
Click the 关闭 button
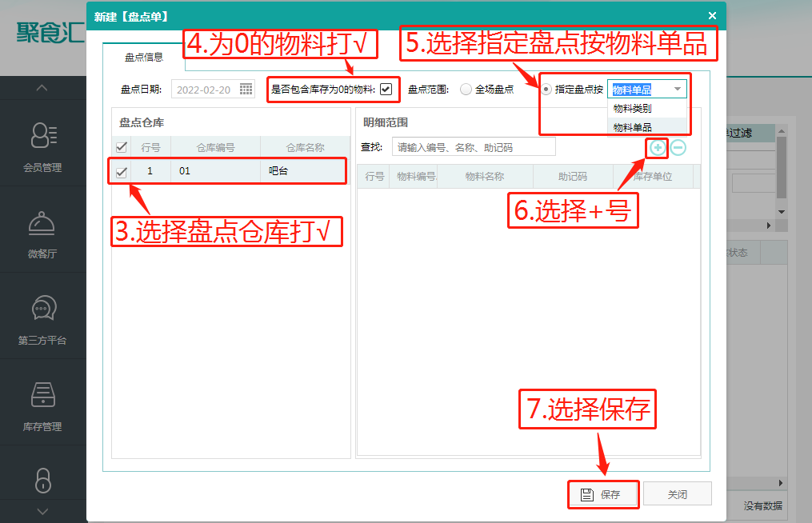pyautogui.click(x=678, y=494)
